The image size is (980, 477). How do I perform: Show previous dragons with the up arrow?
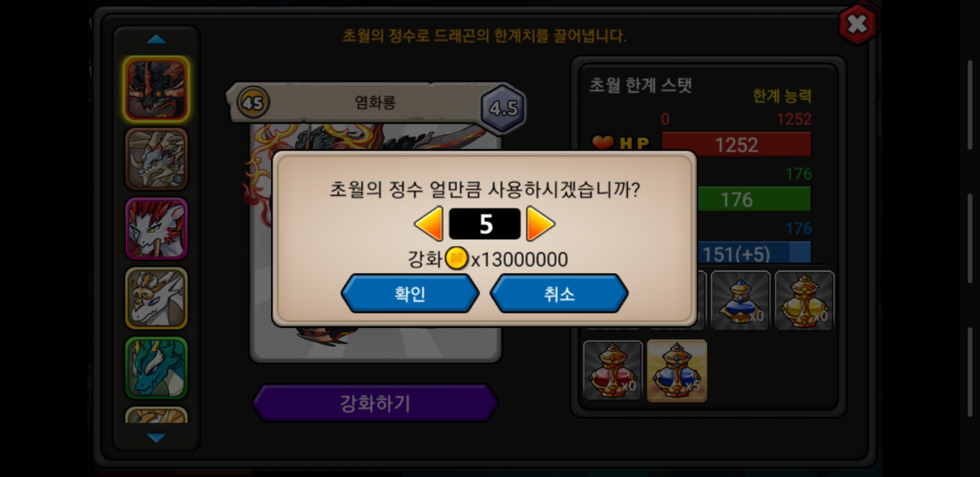click(x=156, y=40)
